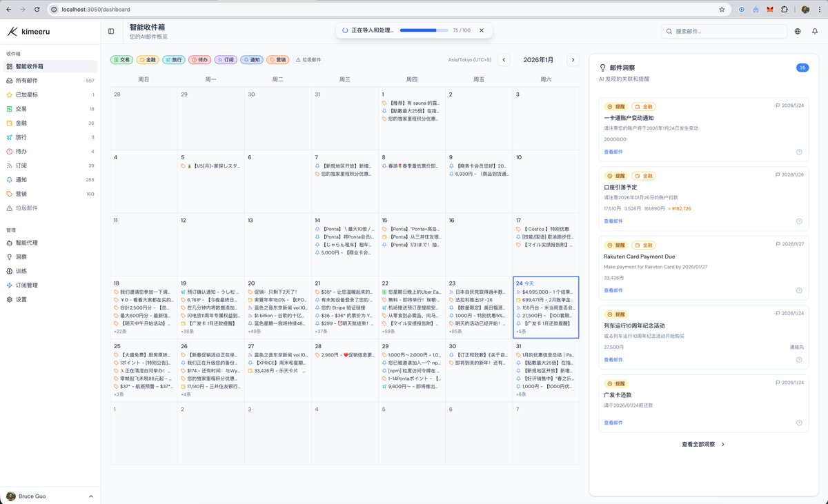
Task: Open 垃圾邮件 in sidebar
Action: pos(49,208)
